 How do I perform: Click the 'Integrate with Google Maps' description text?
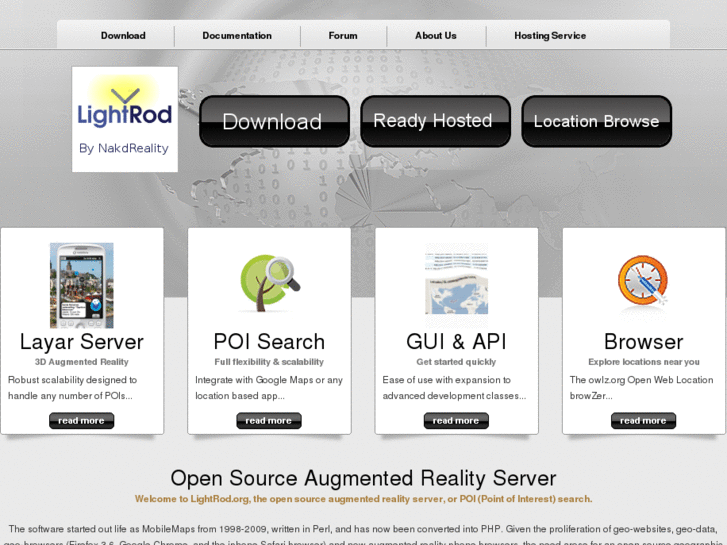pyautogui.click(x=269, y=388)
